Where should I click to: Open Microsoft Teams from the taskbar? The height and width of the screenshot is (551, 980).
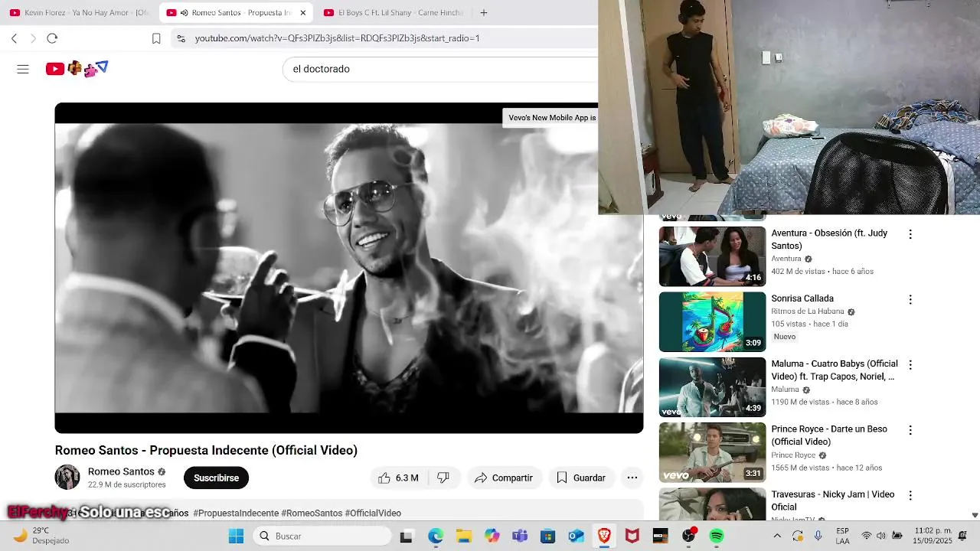pos(520,536)
